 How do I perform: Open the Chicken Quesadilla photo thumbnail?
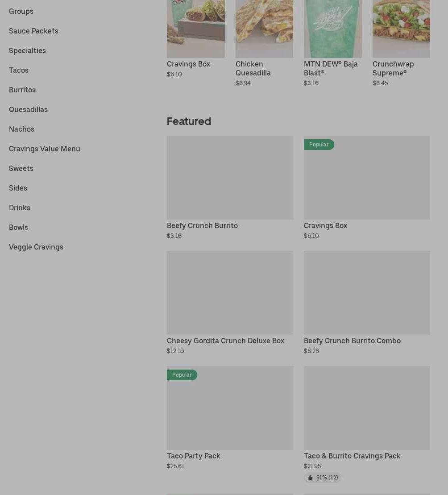point(264,29)
